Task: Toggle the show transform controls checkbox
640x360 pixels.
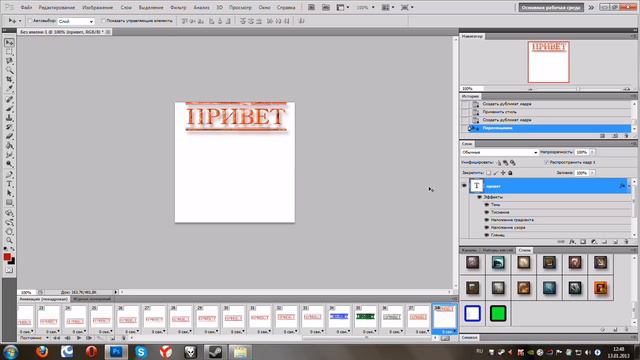Action: [x=103, y=21]
